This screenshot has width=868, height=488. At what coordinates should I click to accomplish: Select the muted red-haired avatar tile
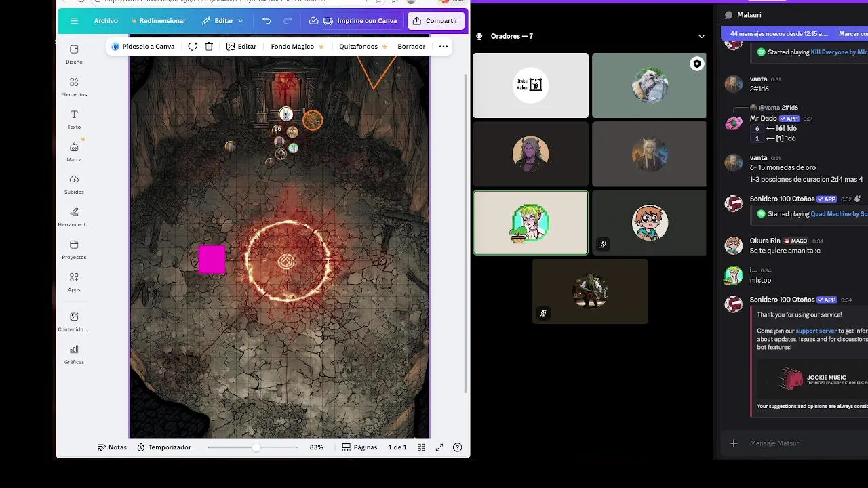point(649,223)
